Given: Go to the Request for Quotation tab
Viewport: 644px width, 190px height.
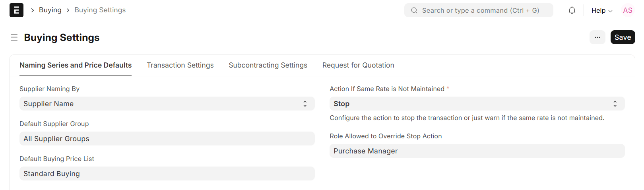Looking at the screenshot, I should point(358,65).
